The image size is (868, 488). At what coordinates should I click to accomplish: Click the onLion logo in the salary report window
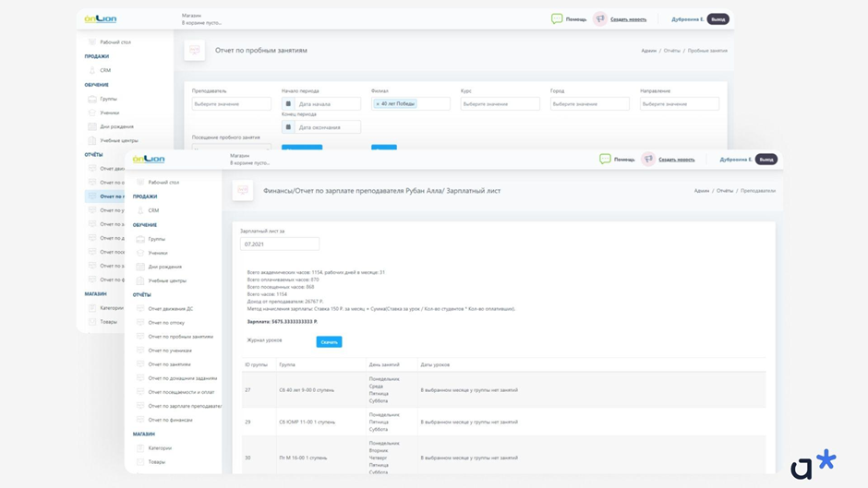149,159
